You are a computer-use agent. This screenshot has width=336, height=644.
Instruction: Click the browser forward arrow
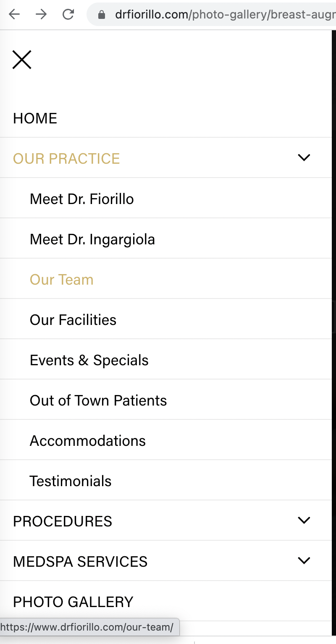[41, 15]
